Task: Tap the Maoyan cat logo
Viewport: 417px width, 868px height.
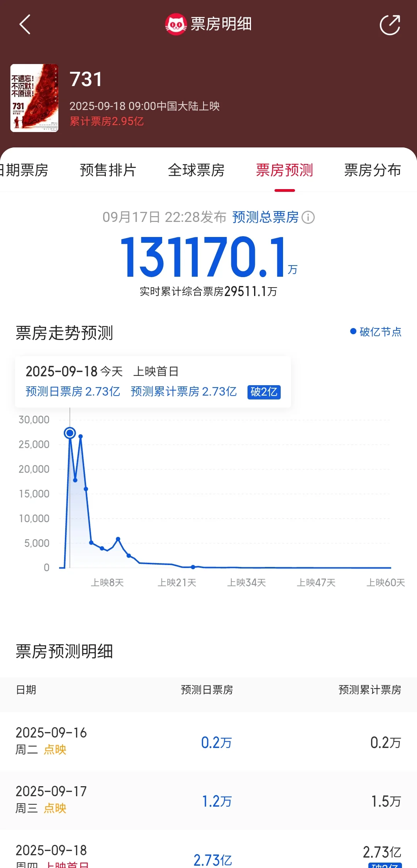Action: pyautogui.click(x=176, y=25)
